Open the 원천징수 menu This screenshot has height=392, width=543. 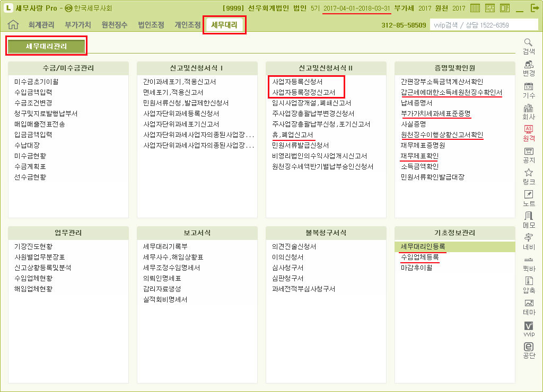coord(115,25)
